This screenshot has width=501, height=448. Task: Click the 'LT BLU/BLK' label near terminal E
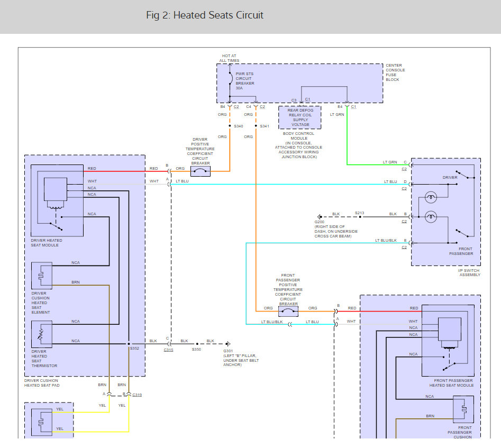click(386, 240)
